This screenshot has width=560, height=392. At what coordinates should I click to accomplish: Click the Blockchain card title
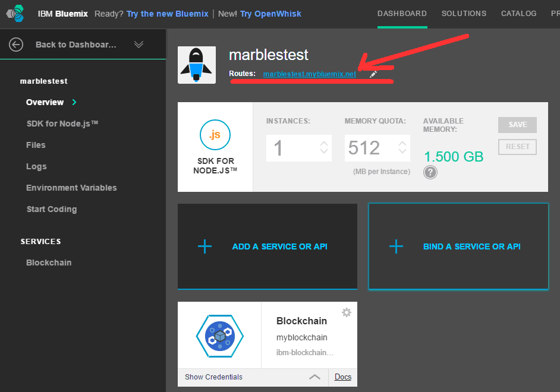tap(301, 321)
